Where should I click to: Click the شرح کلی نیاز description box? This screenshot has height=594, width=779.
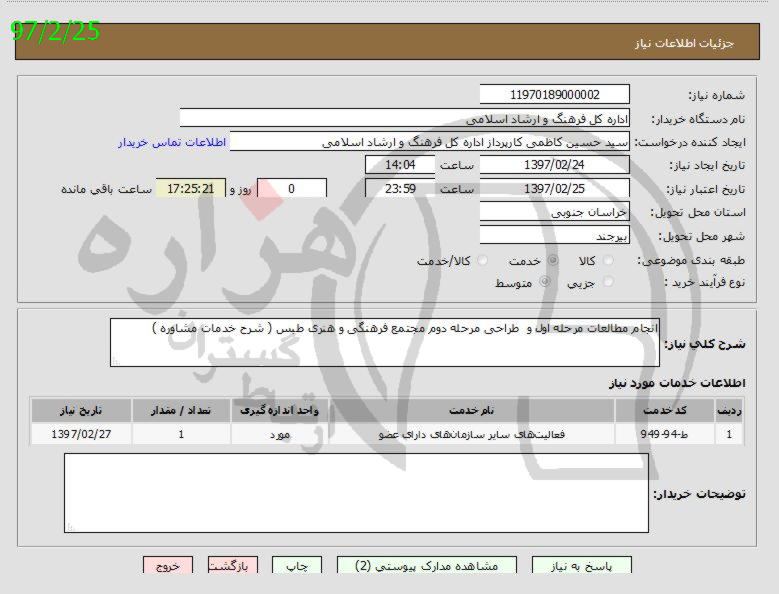click(385, 342)
